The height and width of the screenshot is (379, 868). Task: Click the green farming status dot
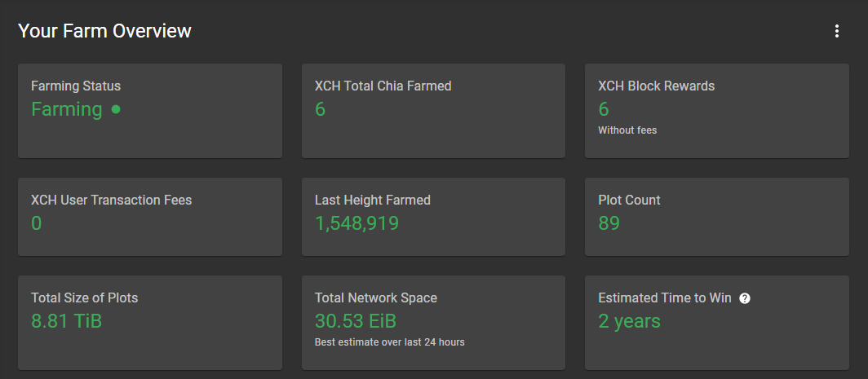(116, 109)
